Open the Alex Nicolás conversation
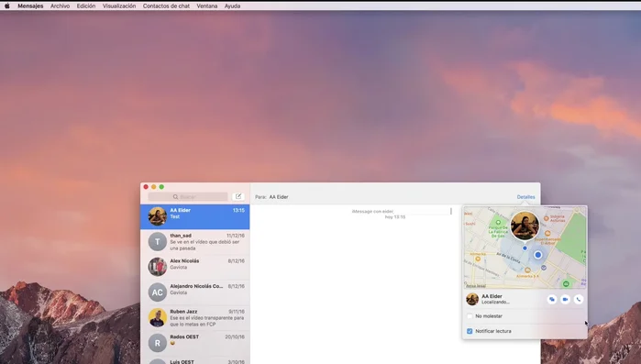The width and height of the screenshot is (641, 364). pyautogui.click(x=195, y=267)
